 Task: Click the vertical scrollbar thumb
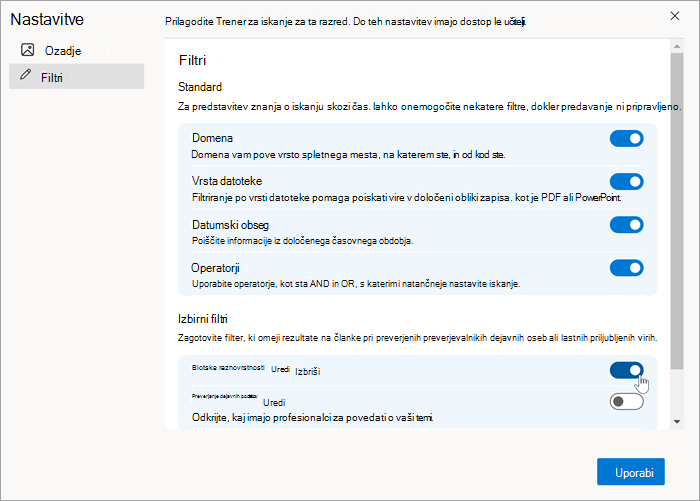pos(677,211)
